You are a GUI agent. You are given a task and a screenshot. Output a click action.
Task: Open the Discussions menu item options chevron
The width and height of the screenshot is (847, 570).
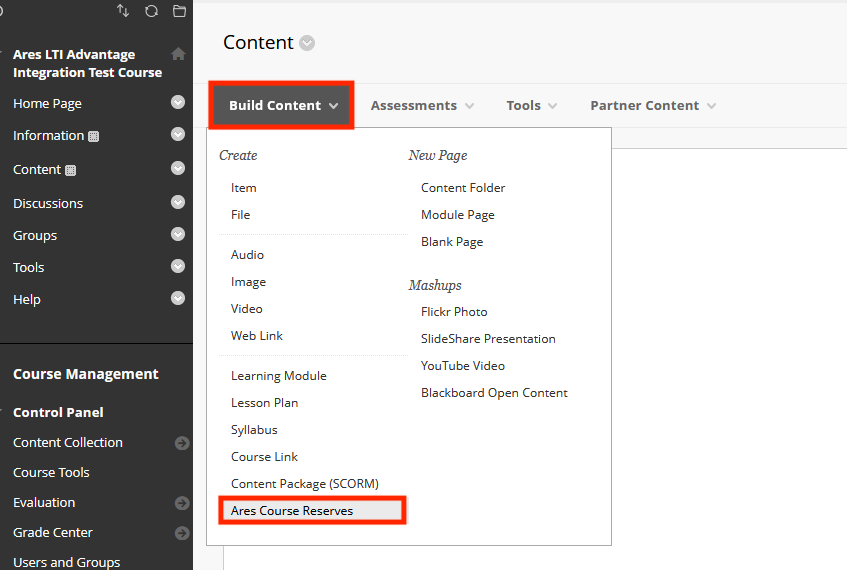click(x=178, y=202)
